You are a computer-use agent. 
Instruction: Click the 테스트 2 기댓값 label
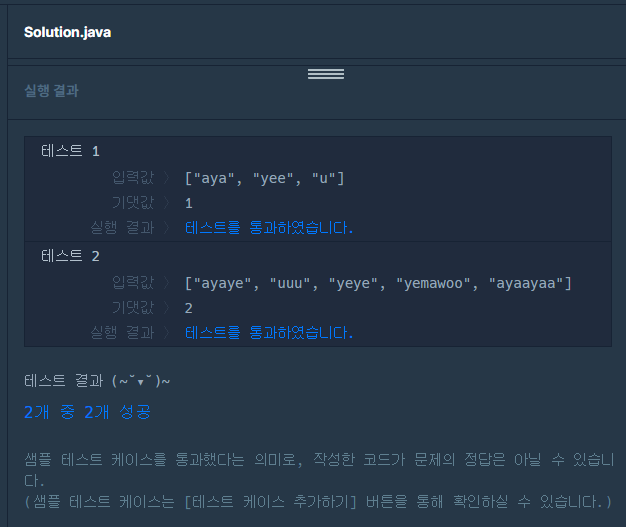tap(133, 307)
